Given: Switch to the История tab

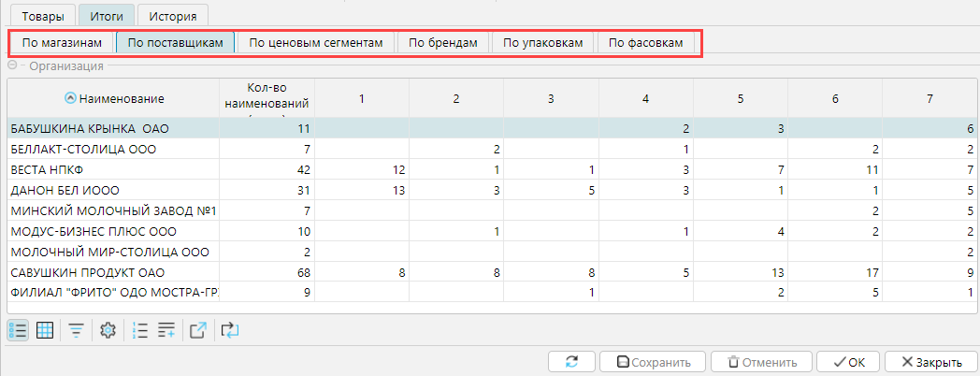Looking at the screenshot, I should click(x=172, y=16).
